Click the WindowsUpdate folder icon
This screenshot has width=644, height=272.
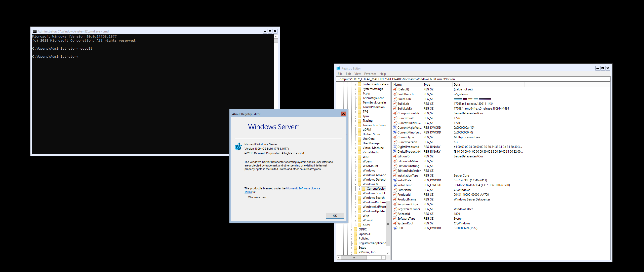[359, 211]
